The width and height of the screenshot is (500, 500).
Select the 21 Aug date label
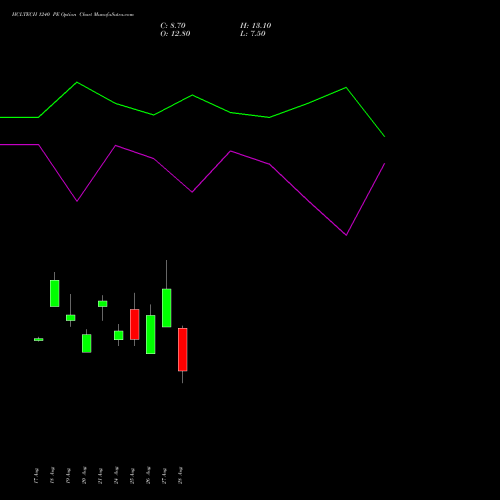click(100, 476)
